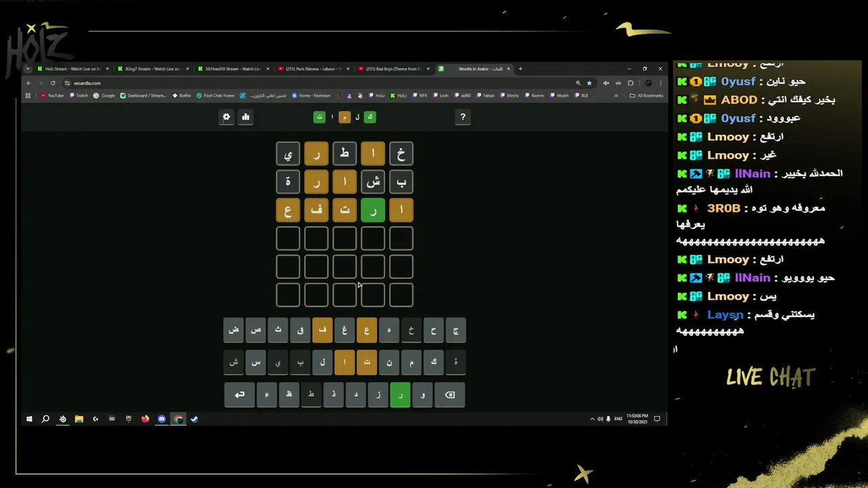Image resolution: width=868 pixels, height=488 pixels.
Task: Open the Chrome three-dot menu
Action: 660,83
